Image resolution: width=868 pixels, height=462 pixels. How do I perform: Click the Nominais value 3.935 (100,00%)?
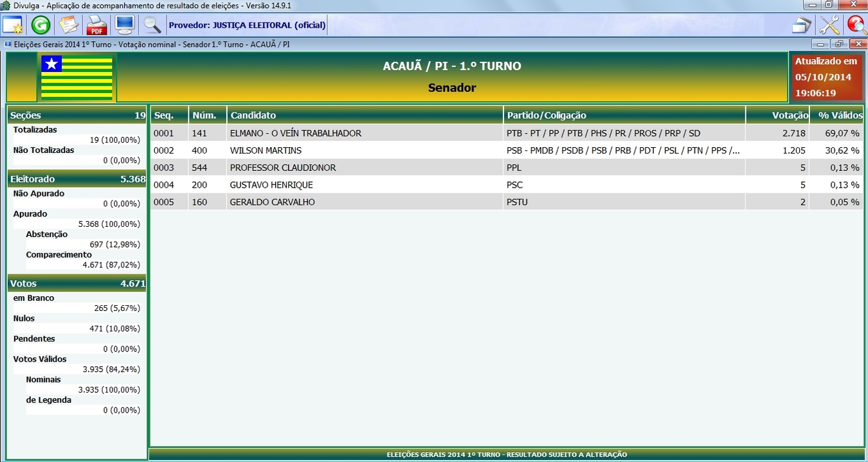coord(109,390)
